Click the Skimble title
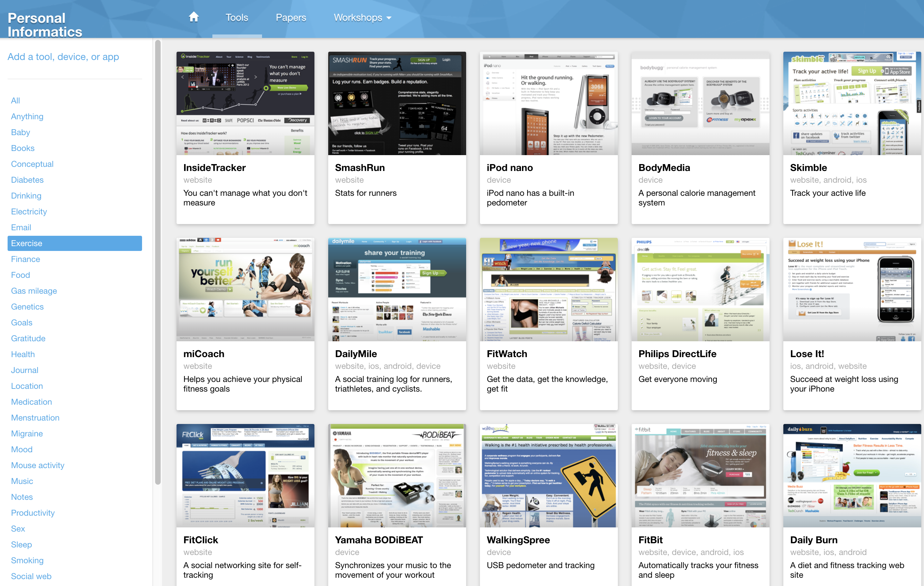Viewport: 924px width, 586px height. click(808, 168)
